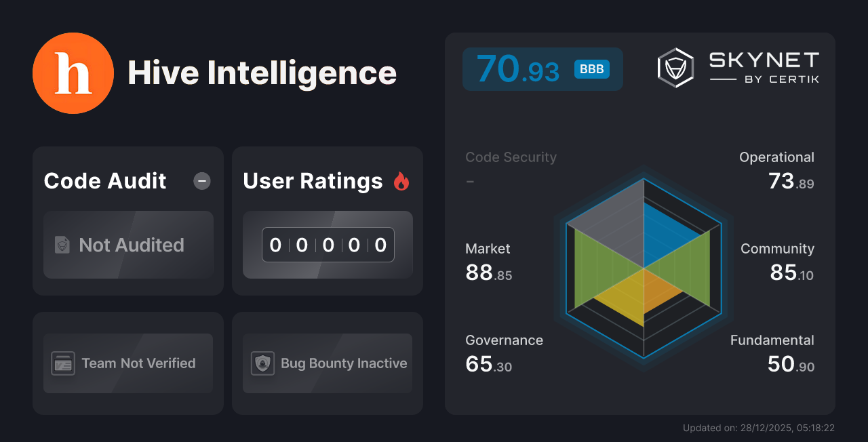868x442 pixels.
Task: Expand the Bug Bounty Inactive card
Action: click(328, 363)
